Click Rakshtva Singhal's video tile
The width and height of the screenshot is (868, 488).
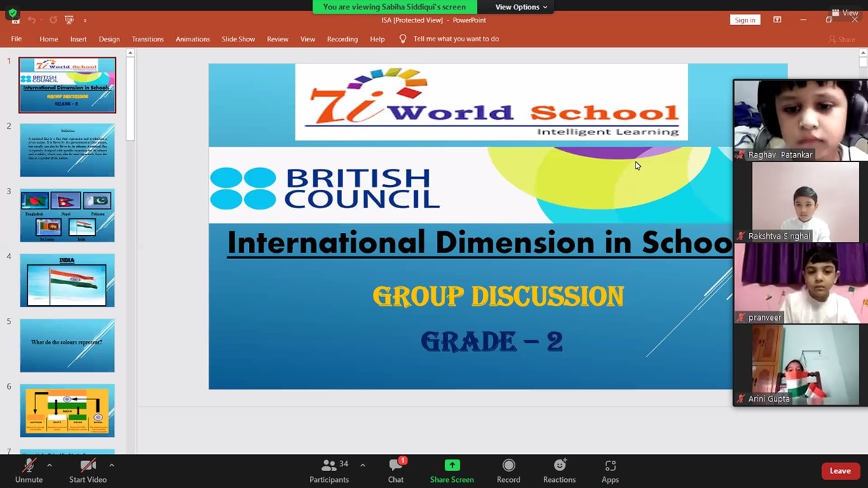click(800, 202)
